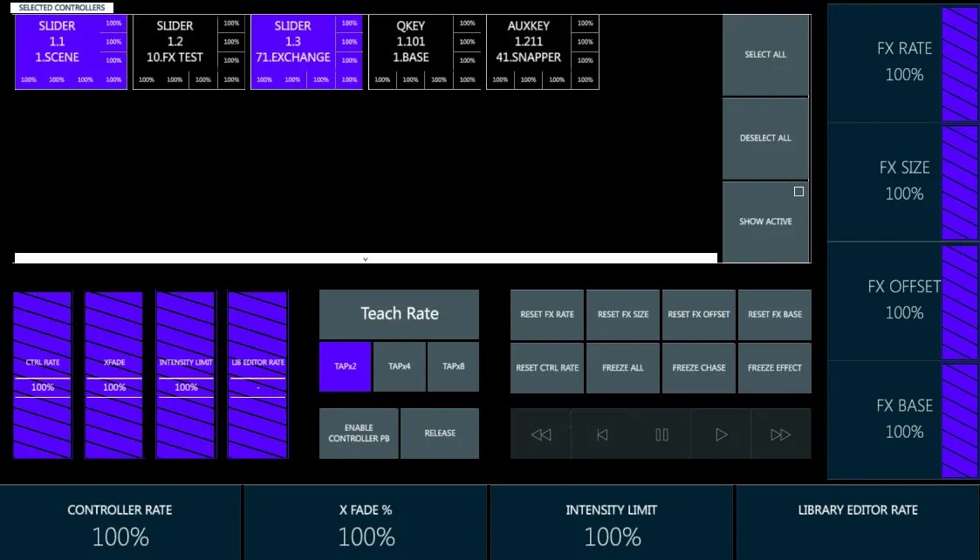Click the FX Rate slider
This screenshot has height=560, width=980.
(960, 64)
